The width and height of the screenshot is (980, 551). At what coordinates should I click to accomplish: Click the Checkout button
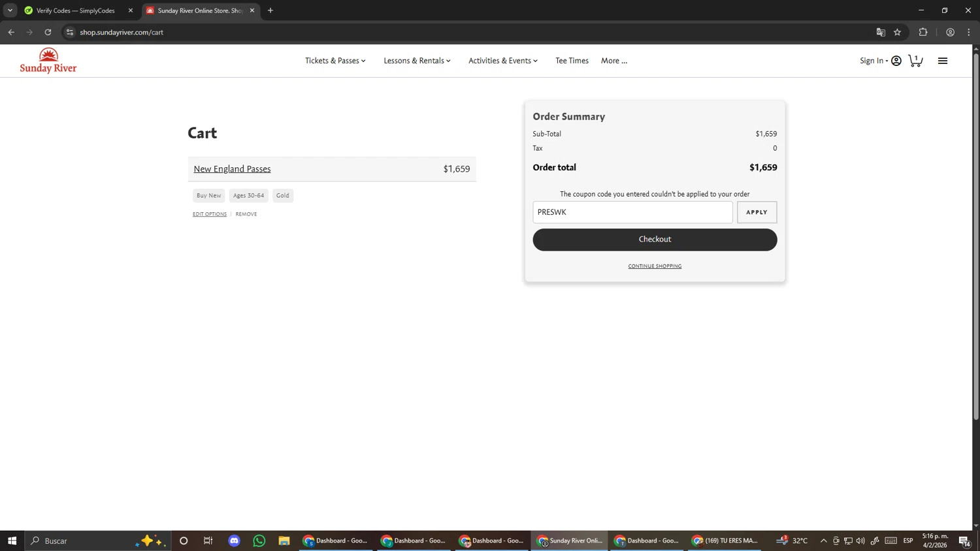(655, 240)
